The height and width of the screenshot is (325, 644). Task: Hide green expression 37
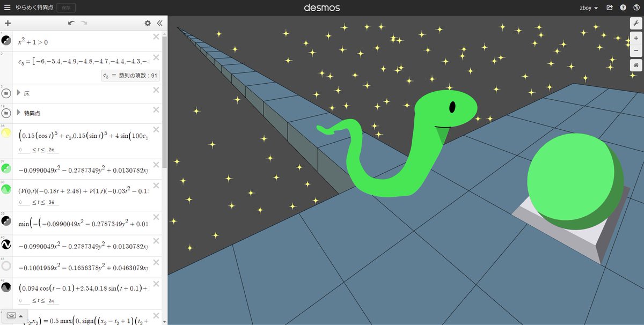point(6,169)
